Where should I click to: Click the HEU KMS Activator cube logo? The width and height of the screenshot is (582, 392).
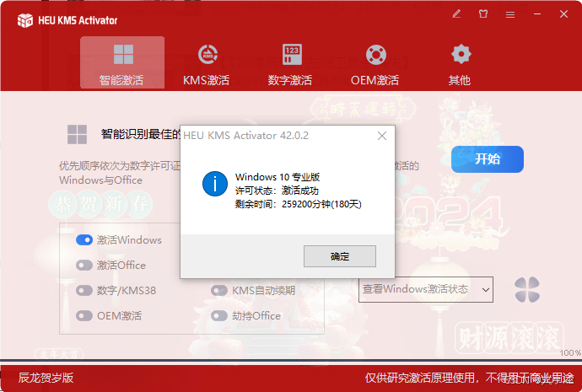24,20
